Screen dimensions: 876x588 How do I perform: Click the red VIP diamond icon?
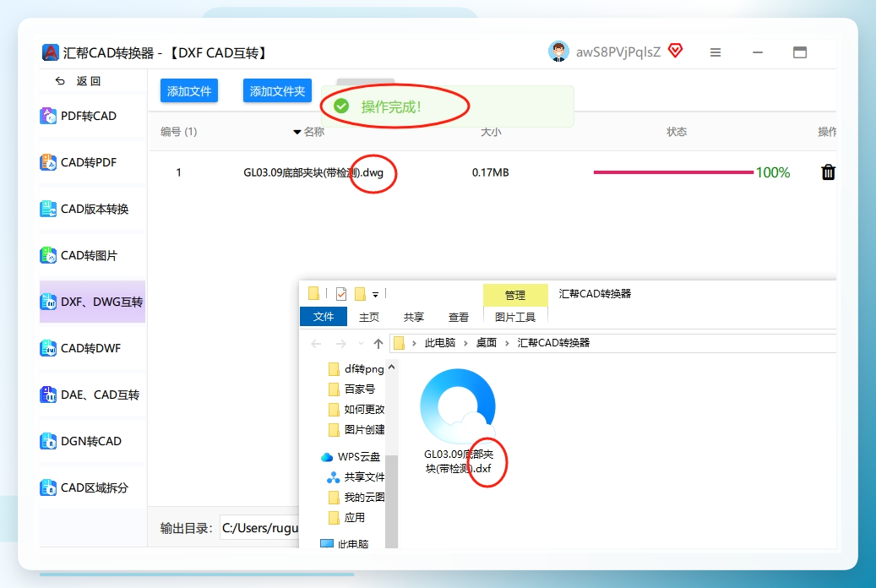tap(676, 51)
